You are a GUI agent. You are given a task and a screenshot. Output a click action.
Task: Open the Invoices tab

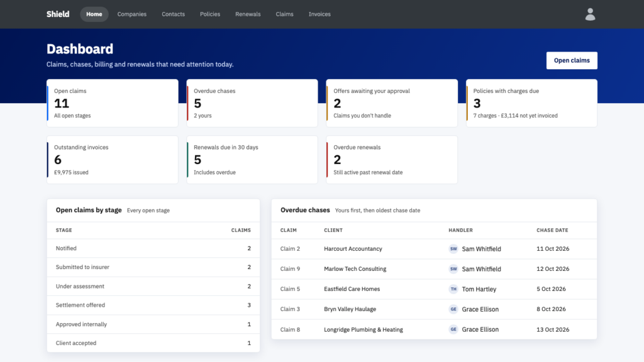point(319,14)
